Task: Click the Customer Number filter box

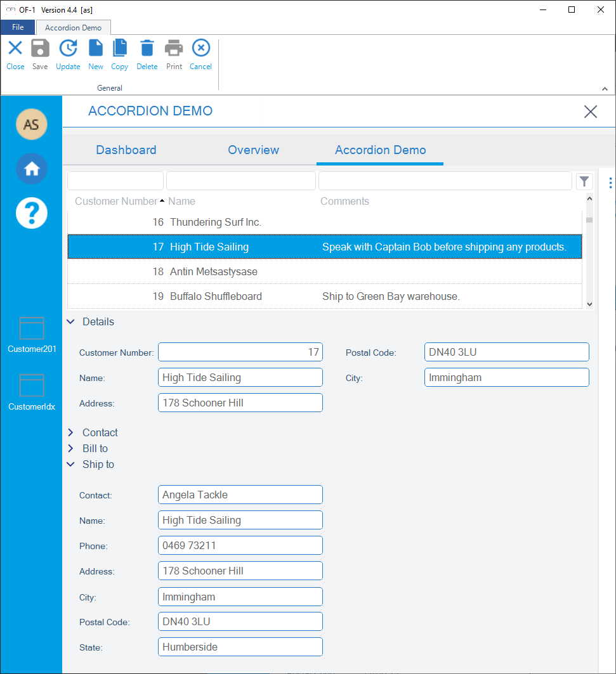Action: [x=115, y=181]
